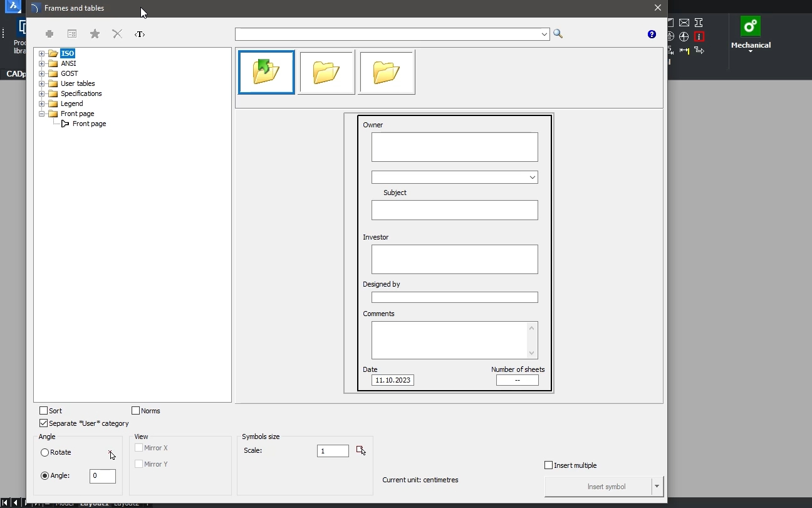Screen dimensions: 812x508
Task: Expand the ANSI folder in the tree
Action: point(41,63)
